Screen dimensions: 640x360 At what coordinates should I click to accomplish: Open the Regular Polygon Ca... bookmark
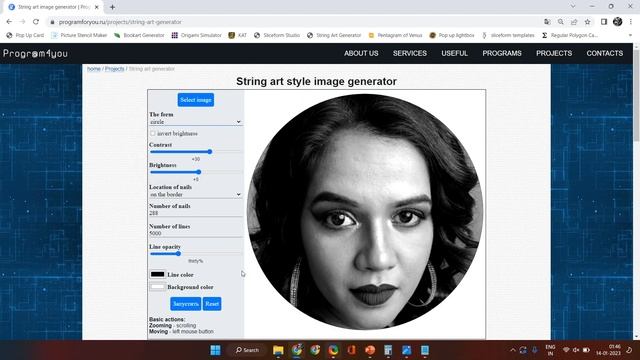click(x=569, y=36)
